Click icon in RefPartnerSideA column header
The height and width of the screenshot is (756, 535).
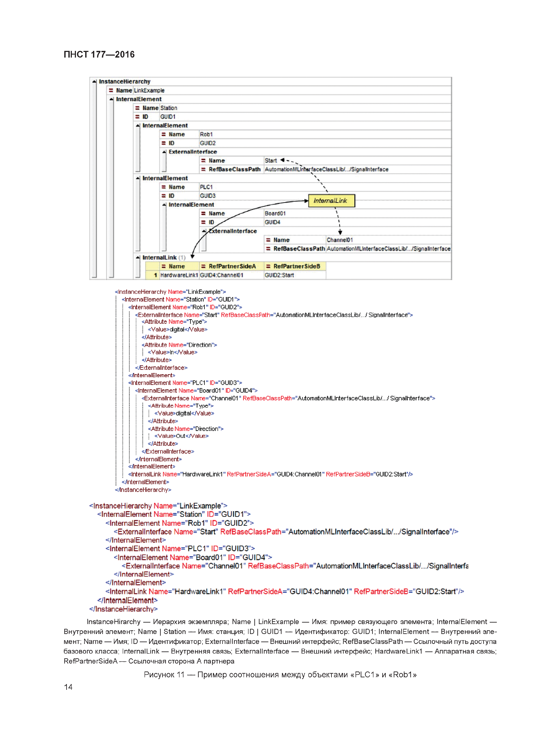[204, 266]
